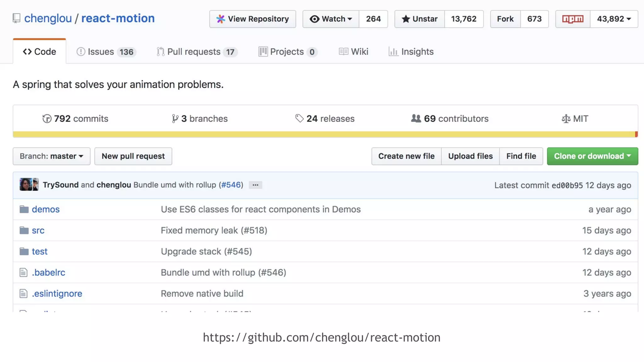View the 673 forks count

tap(535, 19)
